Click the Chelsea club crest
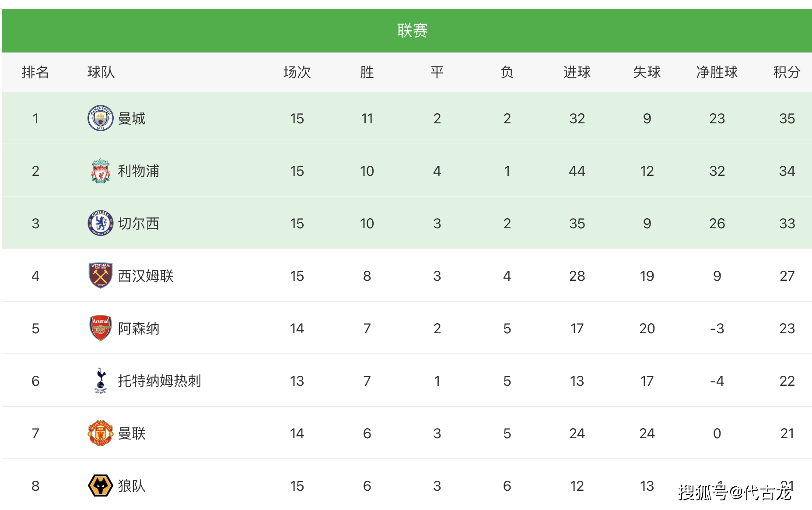 [x=101, y=223]
